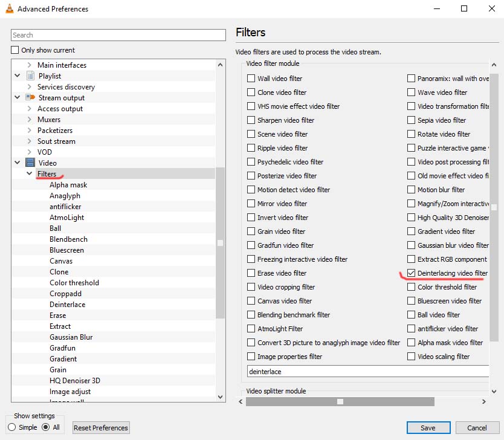This screenshot has width=504, height=440.
Task: Open antiflicker tree entry
Action: (x=65, y=207)
